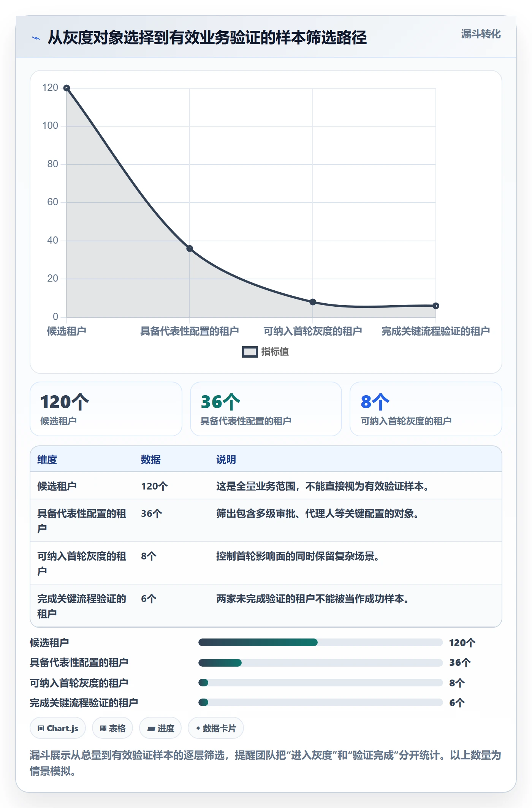The width and height of the screenshot is (532, 808).
Task: Click the 说明 column header
Action: (226, 460)
